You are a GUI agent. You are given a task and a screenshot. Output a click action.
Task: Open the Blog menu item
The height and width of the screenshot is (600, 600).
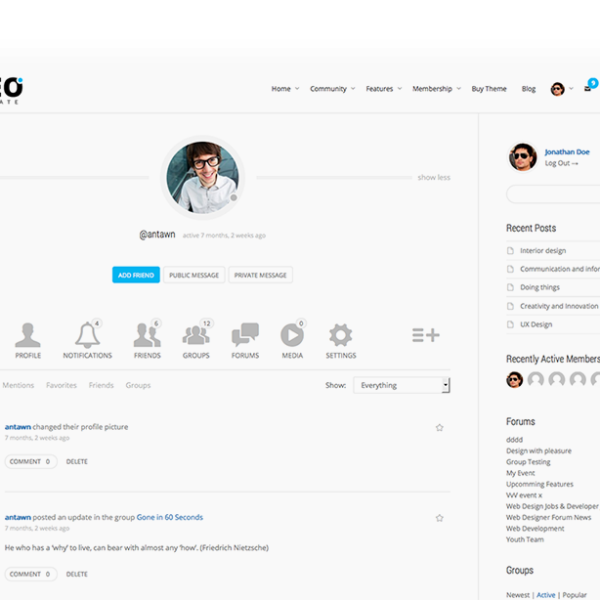point(528,89)
